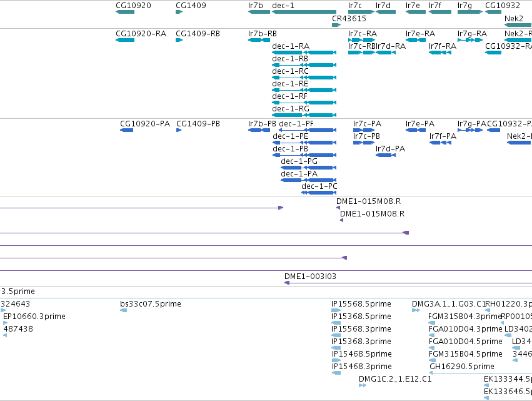
Task: Click the FGA010D04.3prime EST label
Action: [x=466, y=329]
